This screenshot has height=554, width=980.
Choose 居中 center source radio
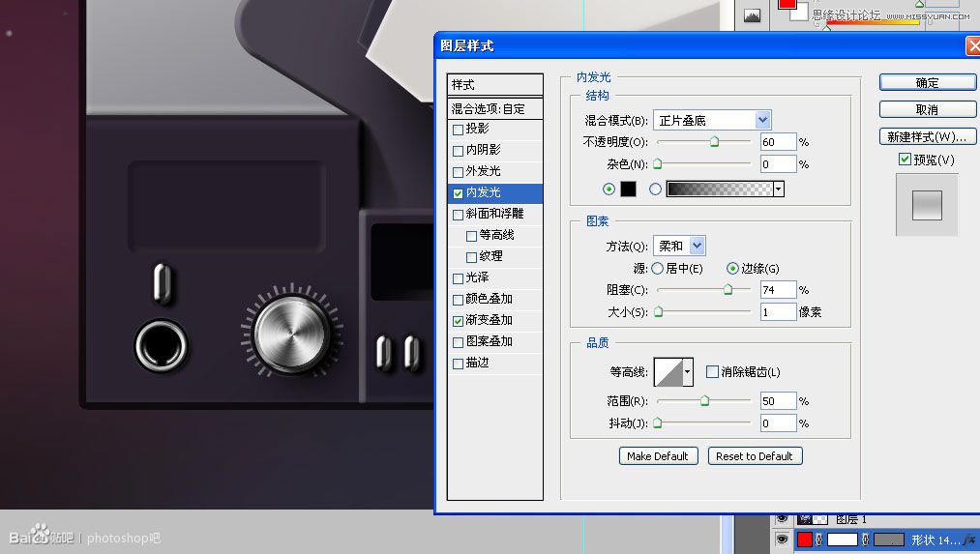coord(657,269)
